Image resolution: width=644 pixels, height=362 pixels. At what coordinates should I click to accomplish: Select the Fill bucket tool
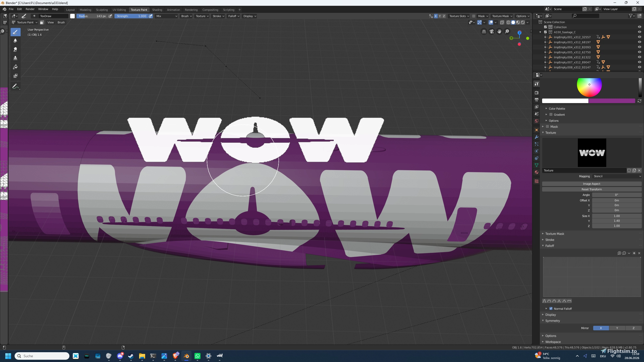[x=15, y=67]
